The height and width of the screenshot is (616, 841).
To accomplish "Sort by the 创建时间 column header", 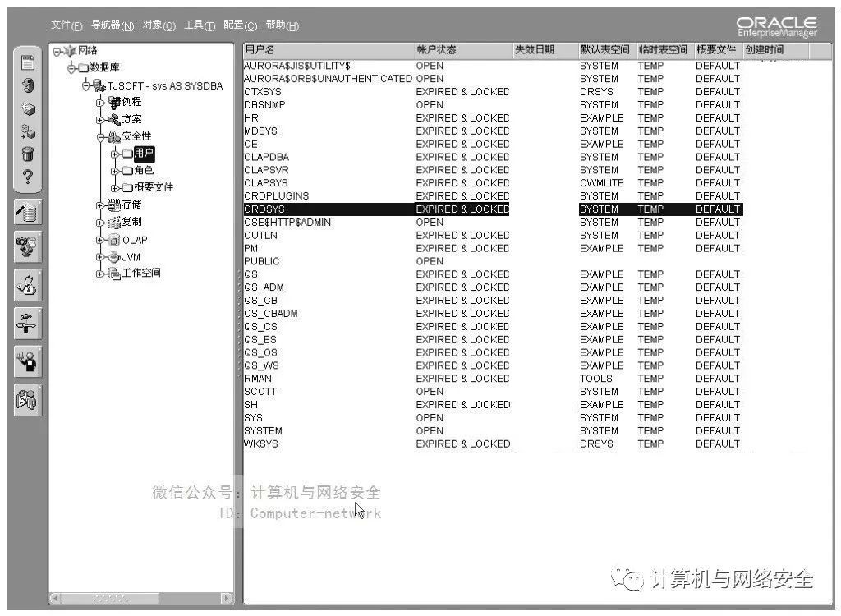I will point(775,50).
